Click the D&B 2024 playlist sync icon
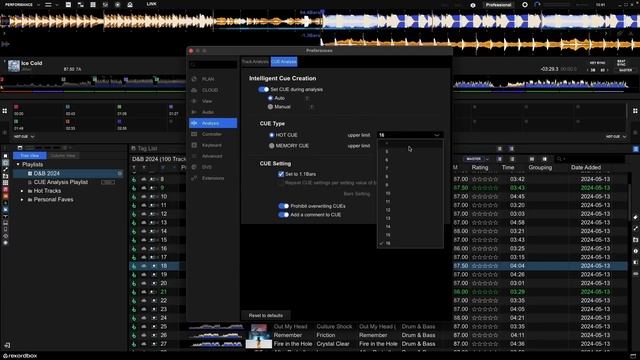Image resolution: width=640 pixels, height=360 pixels. (x=120, y=173)
